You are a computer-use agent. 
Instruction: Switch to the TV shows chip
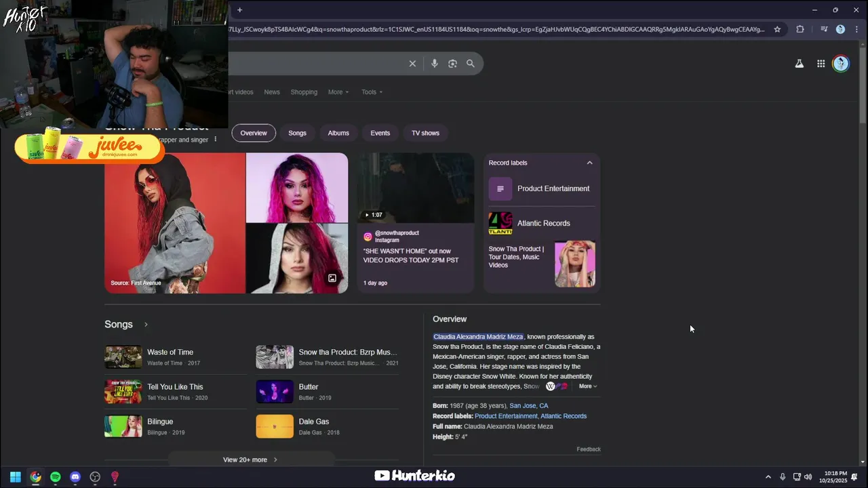[425, 133]
